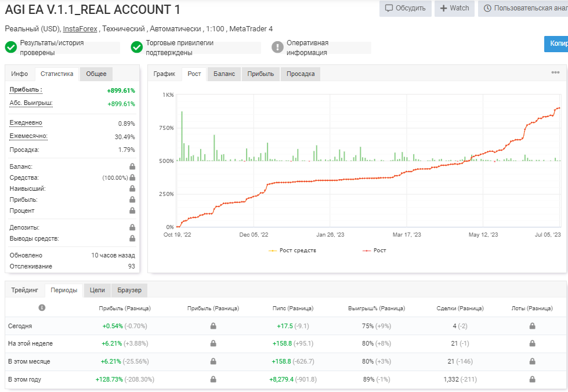Click the green check icon beside Торговые привилегии подтверждены

[136, 47]
